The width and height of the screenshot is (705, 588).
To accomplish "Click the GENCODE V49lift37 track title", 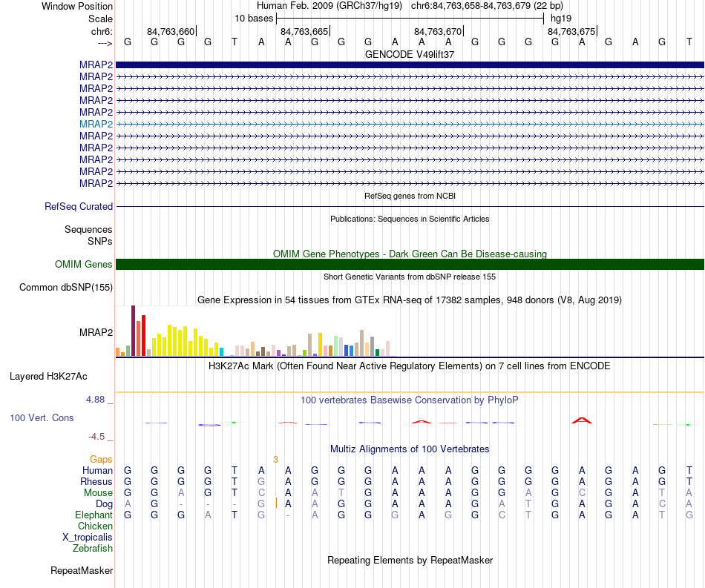I will click(x=410, y=54).
